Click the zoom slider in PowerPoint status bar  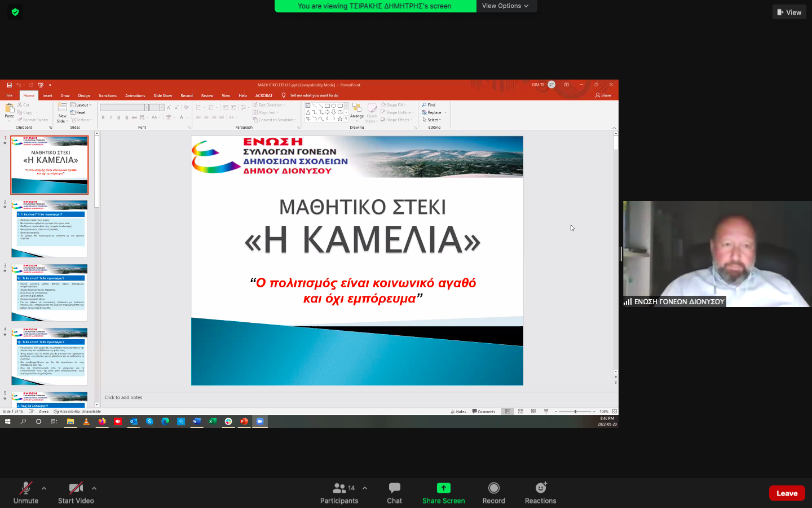575,411
